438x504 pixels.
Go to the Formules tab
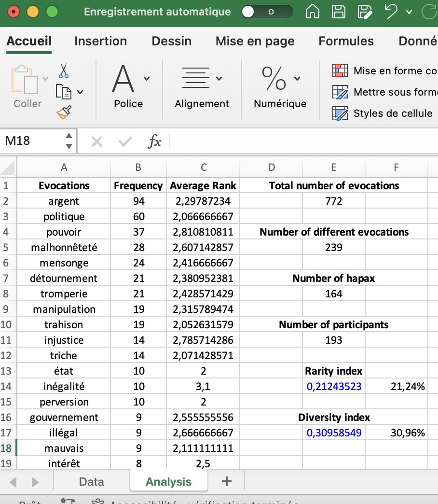(x=346, y=41)
